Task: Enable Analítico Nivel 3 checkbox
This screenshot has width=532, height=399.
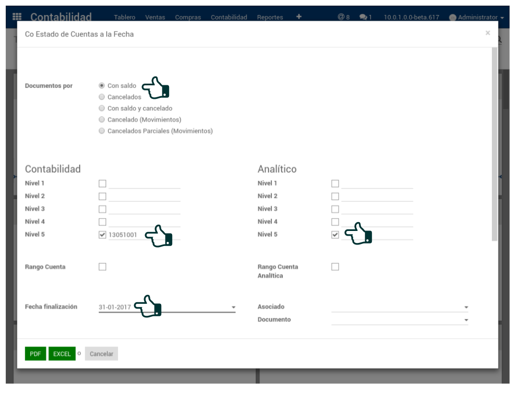Action: coord(335,209)
